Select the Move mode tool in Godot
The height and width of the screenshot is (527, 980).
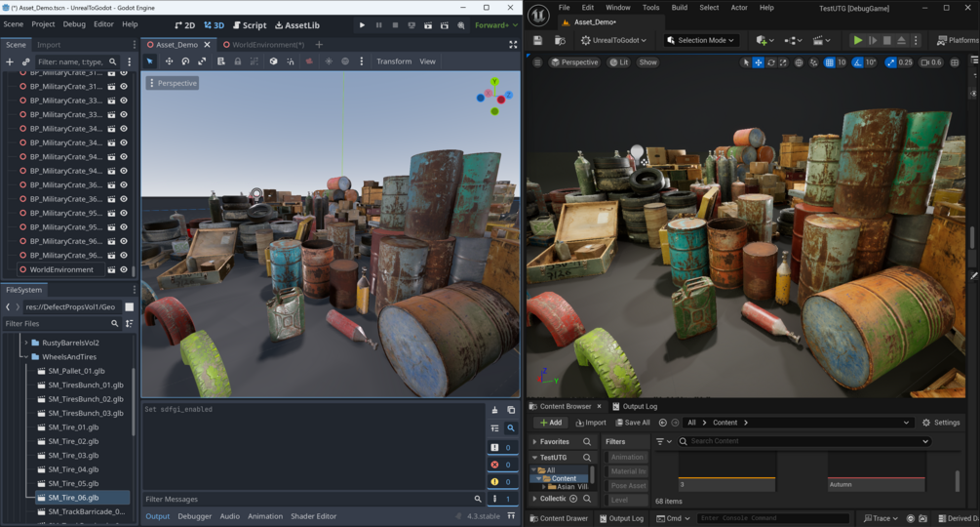click(169, 61)
